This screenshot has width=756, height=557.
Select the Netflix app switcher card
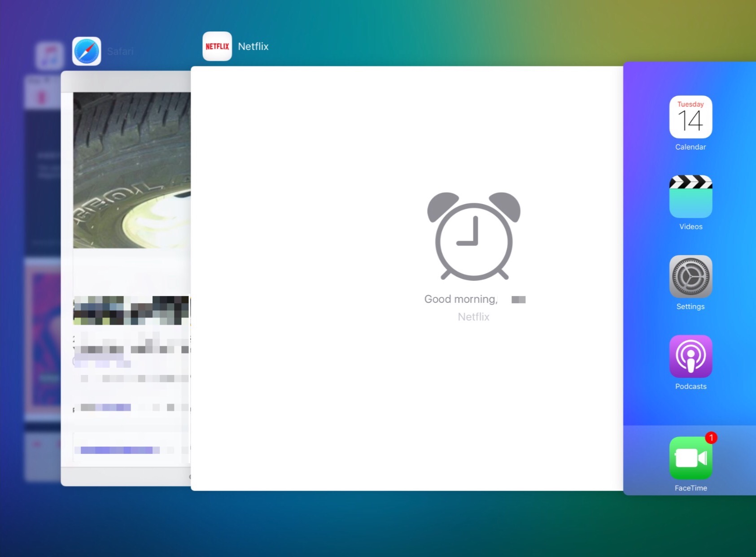[407, 278]
